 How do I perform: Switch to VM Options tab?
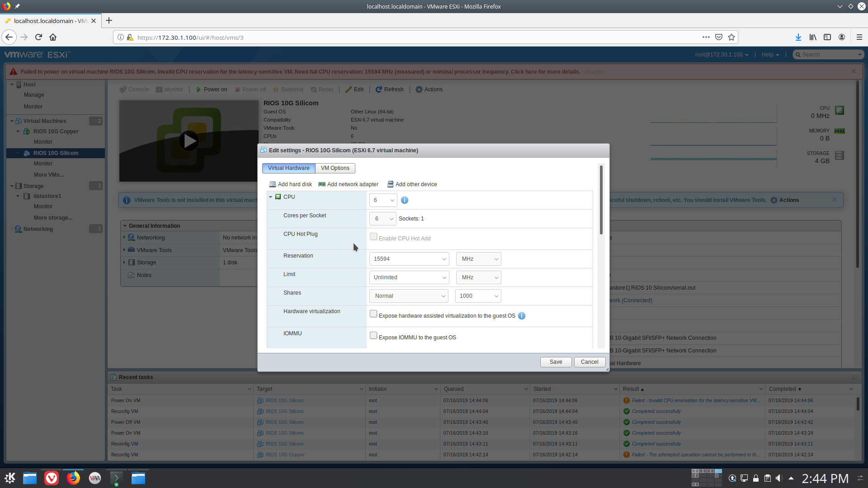[x=335, y=168]
